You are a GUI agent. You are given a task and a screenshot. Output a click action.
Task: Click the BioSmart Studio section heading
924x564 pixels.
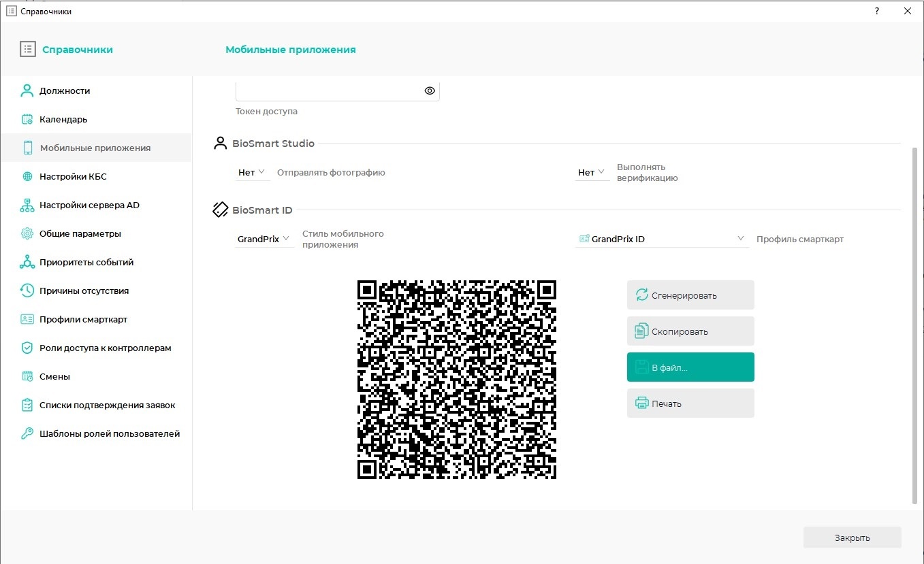pos(273,143)
